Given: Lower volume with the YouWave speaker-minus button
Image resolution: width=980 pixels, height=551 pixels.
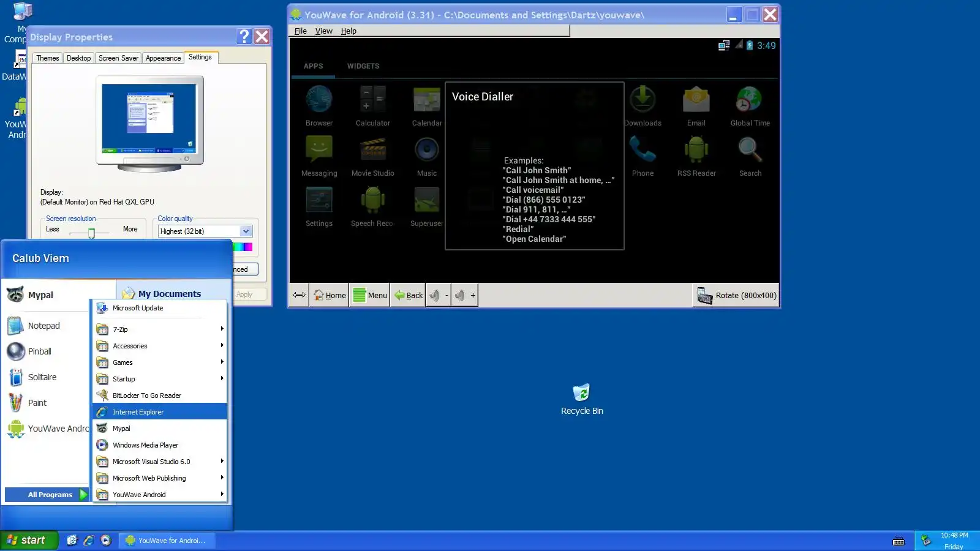Looking at the screenshot, I should coord(438,295).
